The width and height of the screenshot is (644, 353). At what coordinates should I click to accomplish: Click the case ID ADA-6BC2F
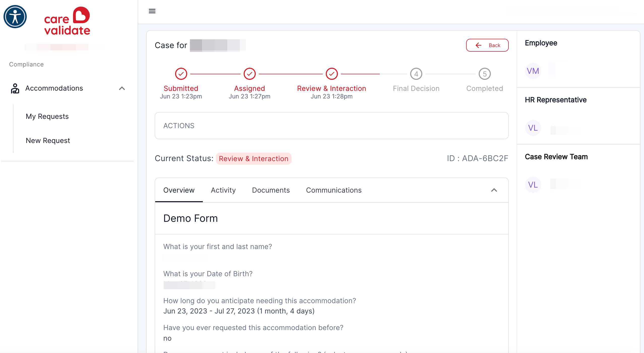pyautogui.click(x=477, y=158)
